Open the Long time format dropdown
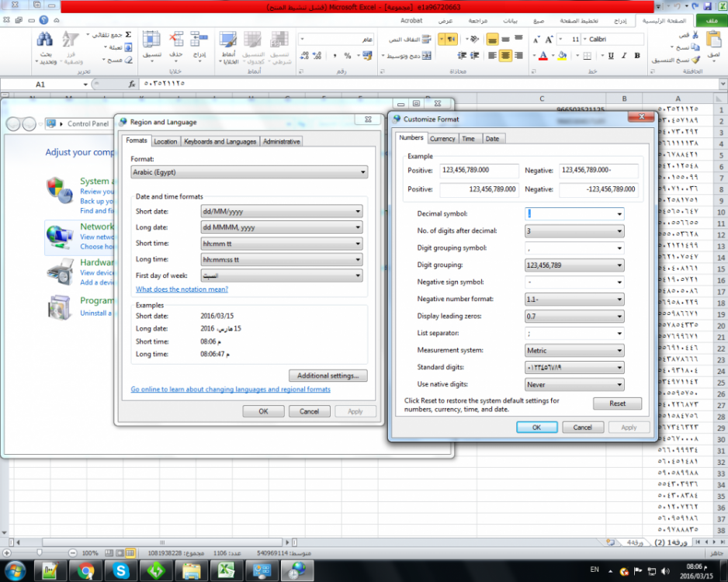This screenshot has width=728, height=582. [x=282, y=259]
